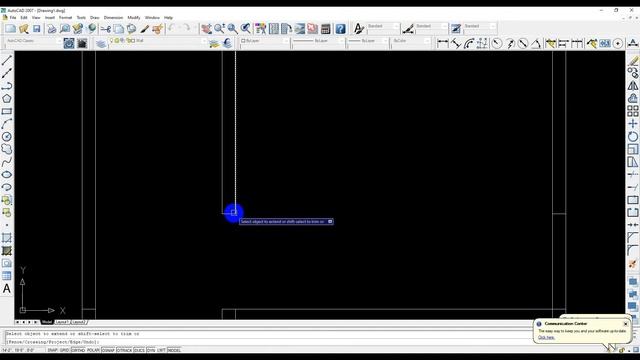
Task: Select the Mirror modify tool
Action: click(x=633, y=86)
